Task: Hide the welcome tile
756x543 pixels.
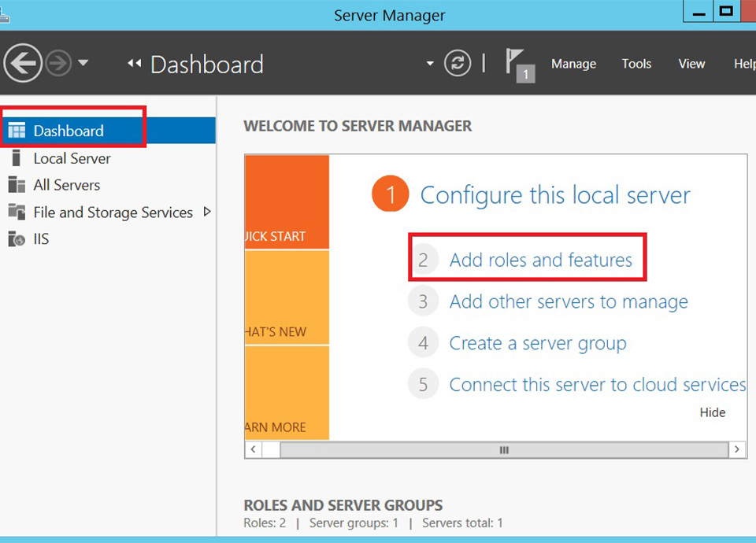Action: tap(712, 412)
